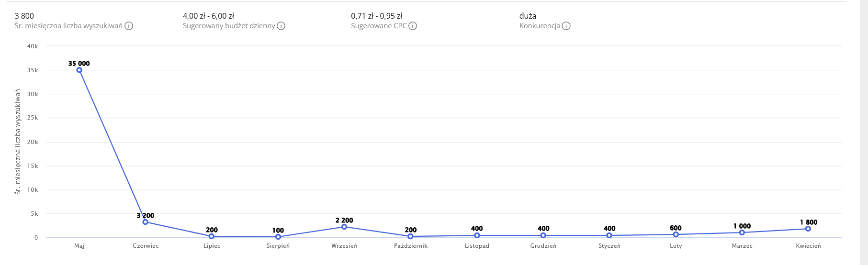This screenshot has width=868, height=265.
Task: Click the Sierpień data point at 100
Action: point(278,237)
